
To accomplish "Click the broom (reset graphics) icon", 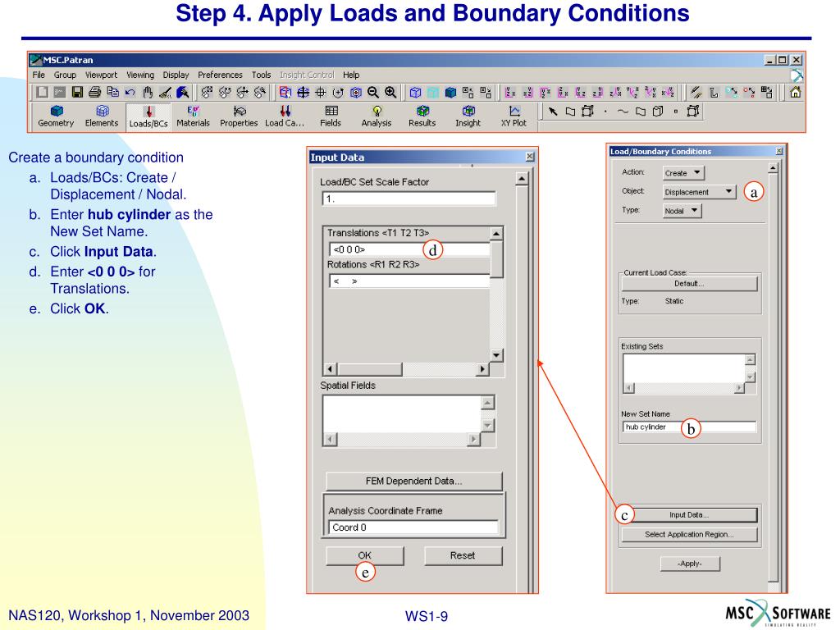I will pos(165,92).
